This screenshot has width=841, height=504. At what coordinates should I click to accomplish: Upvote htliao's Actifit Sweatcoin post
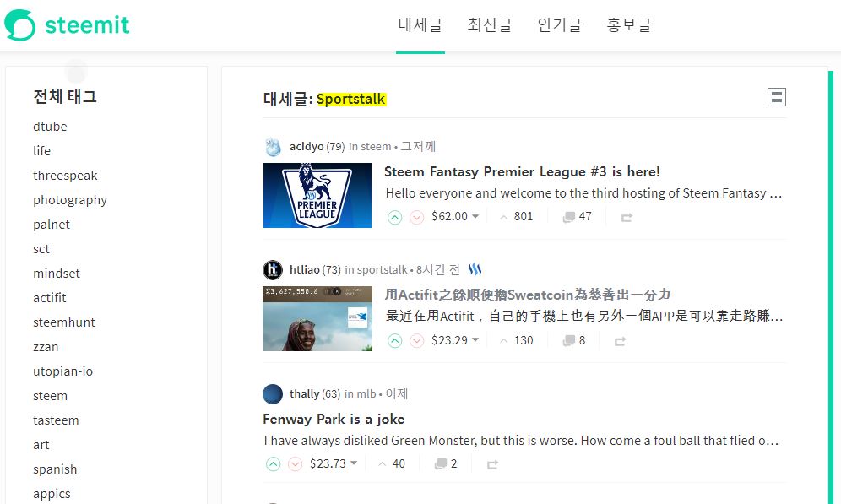click(395, 341)
